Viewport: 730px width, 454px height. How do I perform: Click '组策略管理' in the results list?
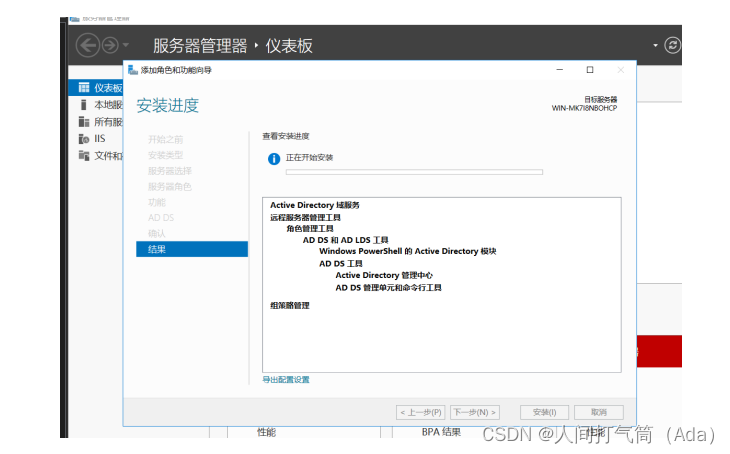click(290, 305)
